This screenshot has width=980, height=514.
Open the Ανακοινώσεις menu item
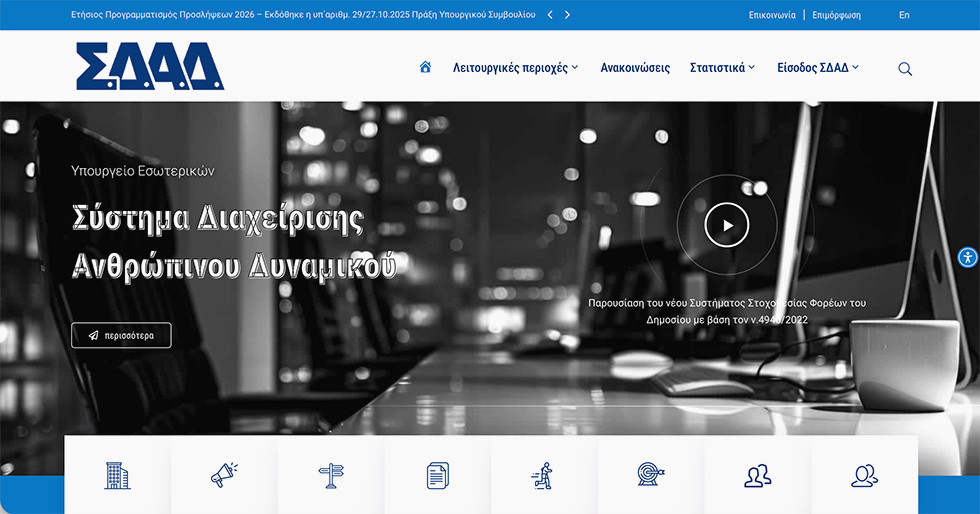(x=635, y=68)
